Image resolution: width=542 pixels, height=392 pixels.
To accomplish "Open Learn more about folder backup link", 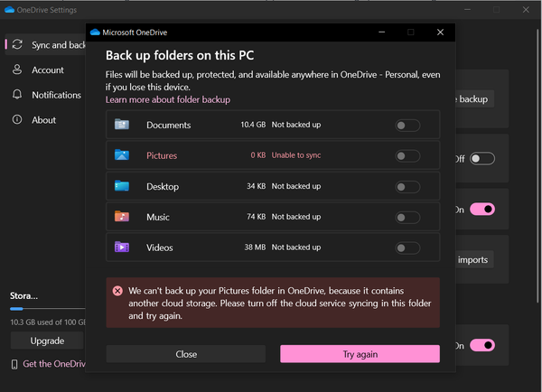I will click(168, 99).
